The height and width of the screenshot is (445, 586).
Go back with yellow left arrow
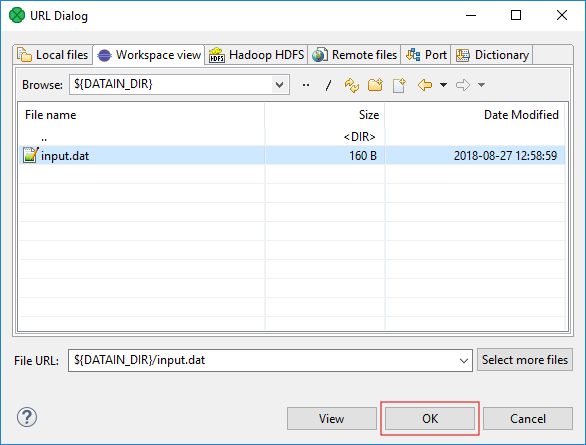coord(425,85)
